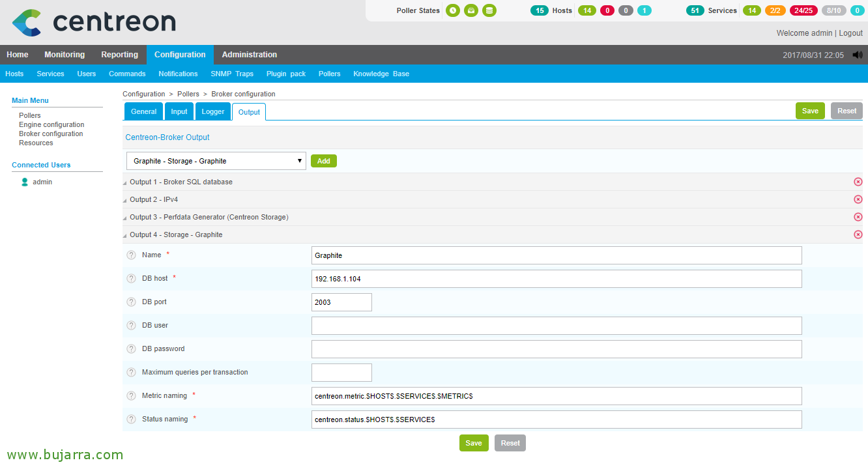
Task: Click total hosts count 15
Action: 540,10
